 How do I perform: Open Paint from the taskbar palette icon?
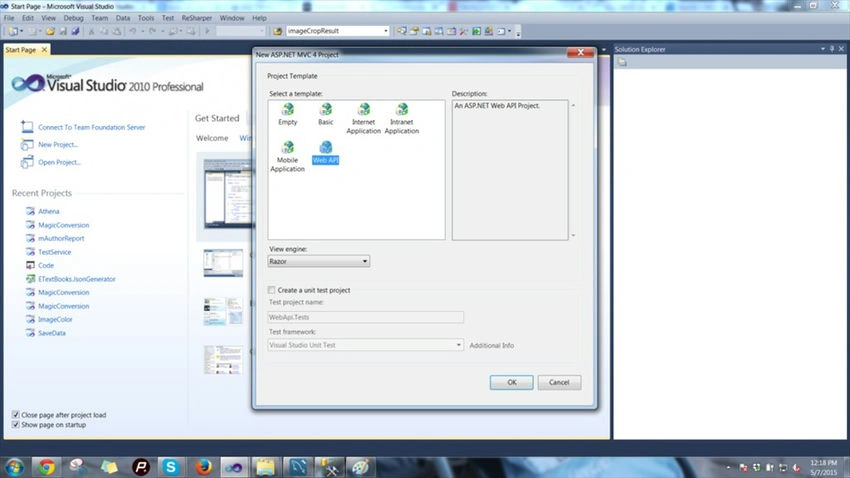point(360,467)
